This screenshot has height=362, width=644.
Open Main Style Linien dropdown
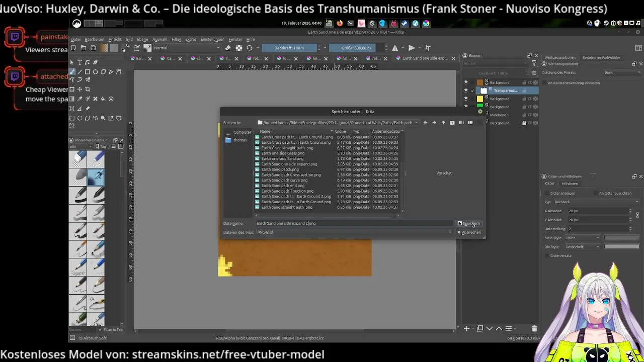tap(582, 238)
